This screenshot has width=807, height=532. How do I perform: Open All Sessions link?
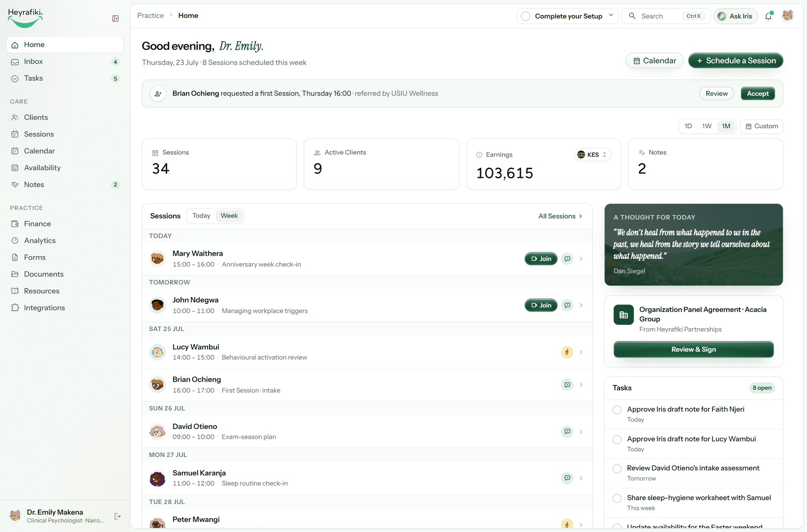pyautogui.click(x=560, y=216)
